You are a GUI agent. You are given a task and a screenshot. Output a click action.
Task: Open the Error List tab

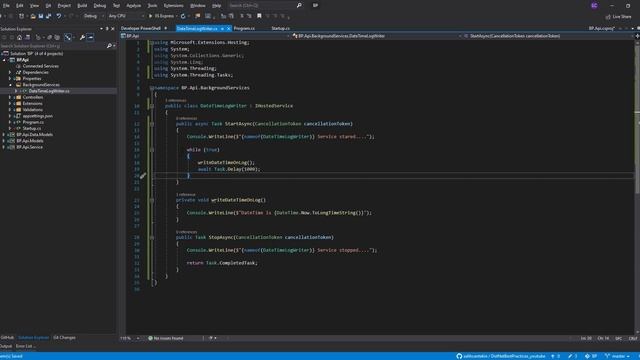pyautogui.click(x=25, y=346)
